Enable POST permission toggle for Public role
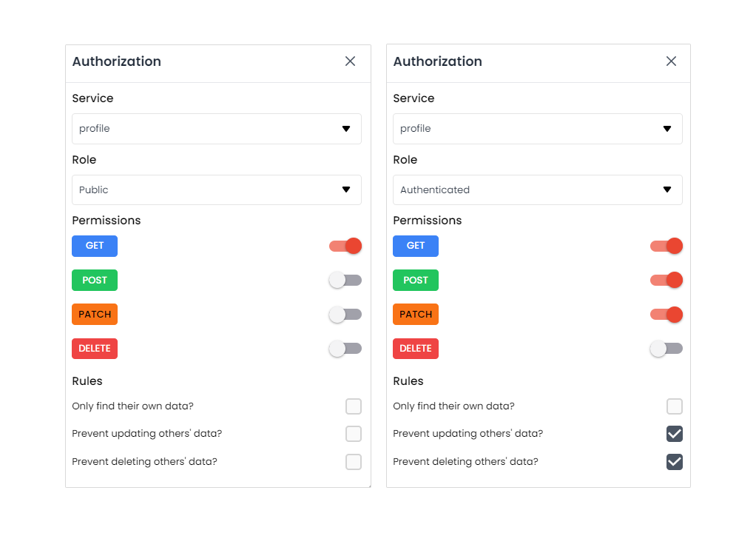The height and width of the screenshot is (533, 756). pos(345,280)
